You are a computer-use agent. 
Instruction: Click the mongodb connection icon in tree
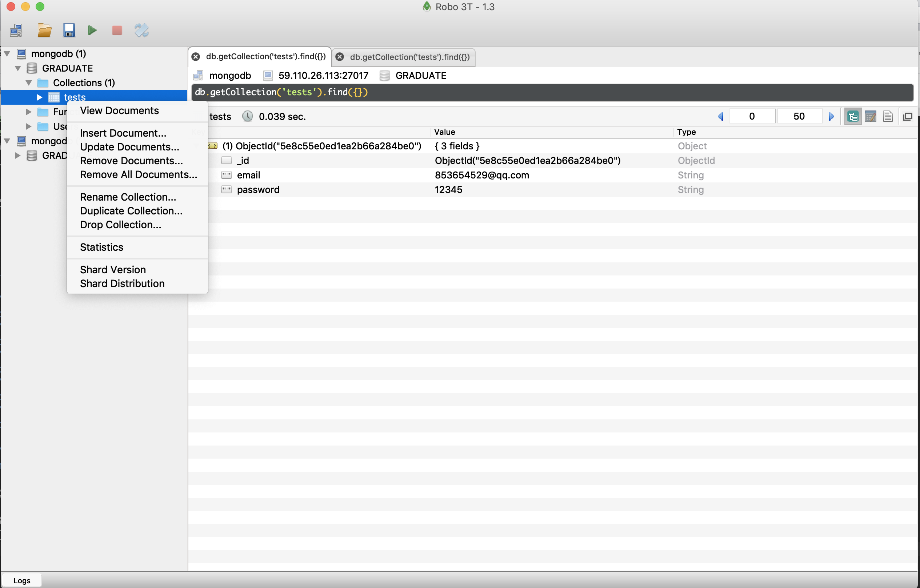click(x=21, y=54)
